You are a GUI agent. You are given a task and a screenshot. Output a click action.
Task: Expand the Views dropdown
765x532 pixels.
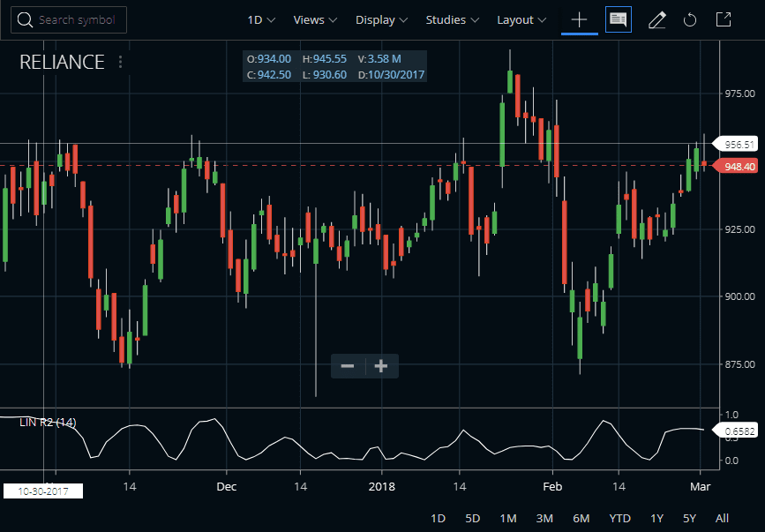pos(314,19)
